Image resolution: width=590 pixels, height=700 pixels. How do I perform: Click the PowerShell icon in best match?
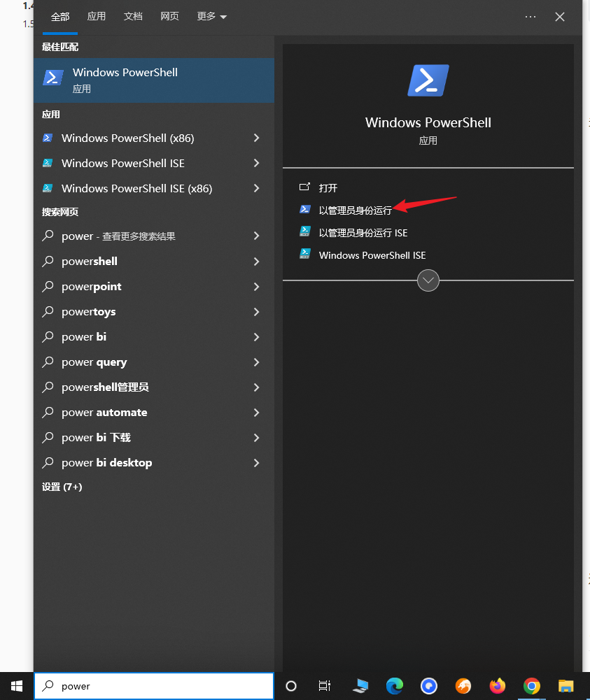point(52,78)
